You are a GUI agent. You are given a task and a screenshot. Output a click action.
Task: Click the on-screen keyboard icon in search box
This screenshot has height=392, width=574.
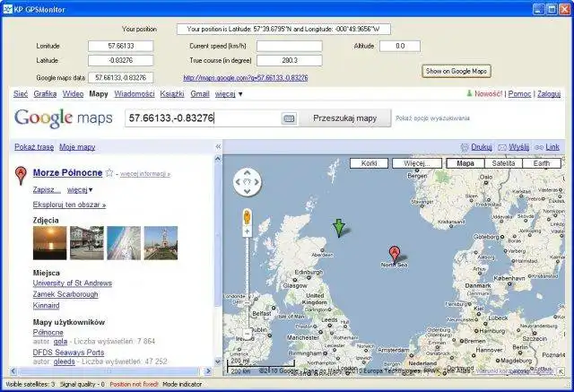[x=289, y=118]
